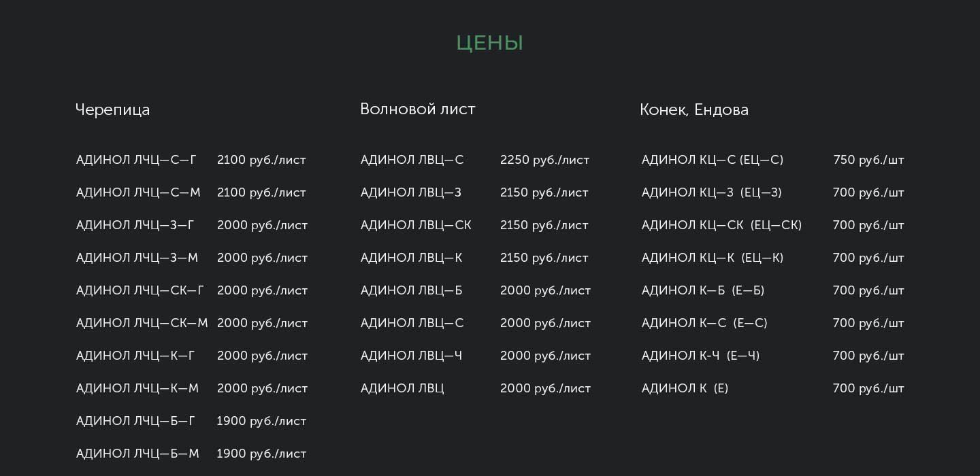Click АДИНОЛ КЦ–СК (ЕЦ–СК) product name

721,226
